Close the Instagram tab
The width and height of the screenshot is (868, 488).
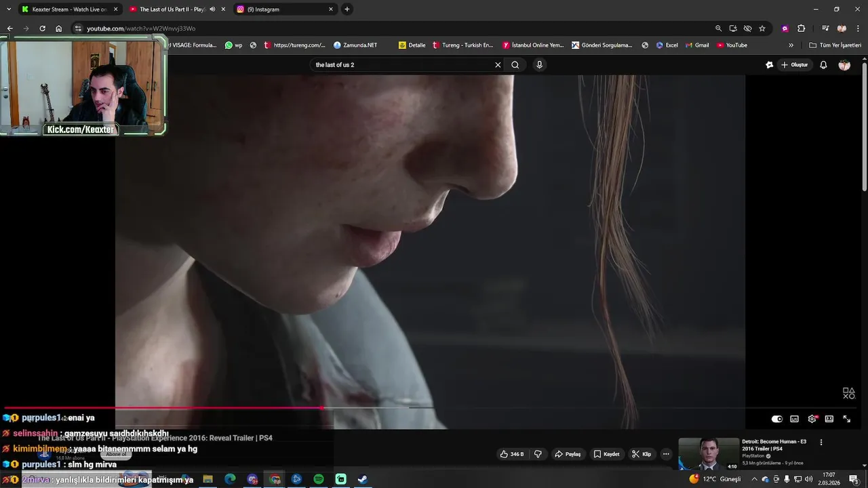[331, 9]
